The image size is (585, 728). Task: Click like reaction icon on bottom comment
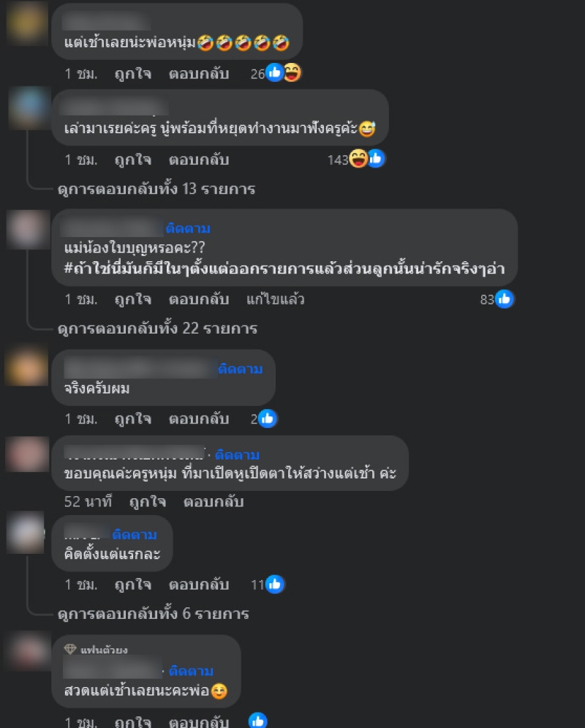pyautogui.click(x=258, y=721)
